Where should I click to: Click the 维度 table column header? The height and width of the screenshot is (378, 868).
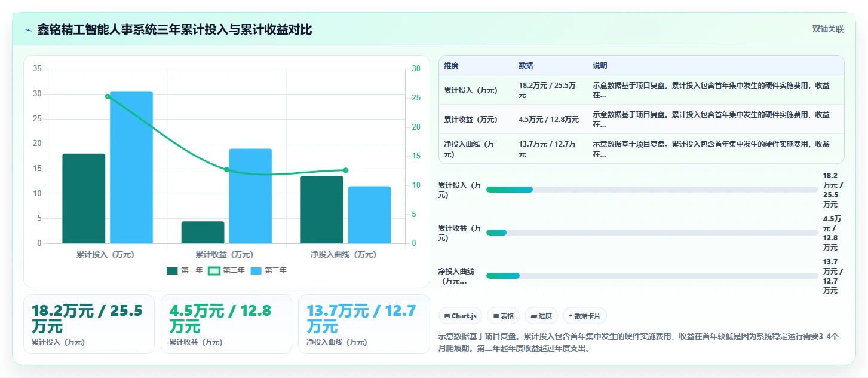click(x=452, y=66)
